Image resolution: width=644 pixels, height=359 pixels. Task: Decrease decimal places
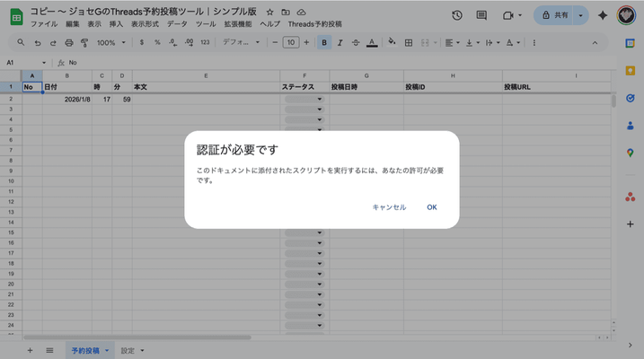click(x=173, y=43)
